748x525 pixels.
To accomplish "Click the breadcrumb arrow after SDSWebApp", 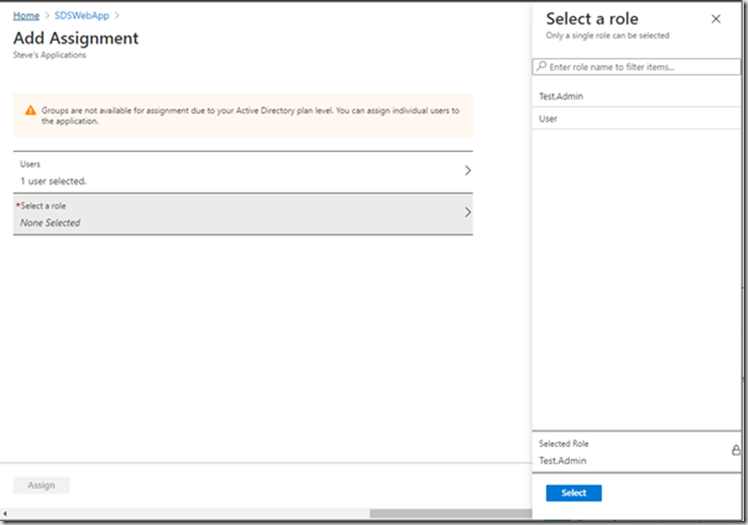I will tap(117, 16).
